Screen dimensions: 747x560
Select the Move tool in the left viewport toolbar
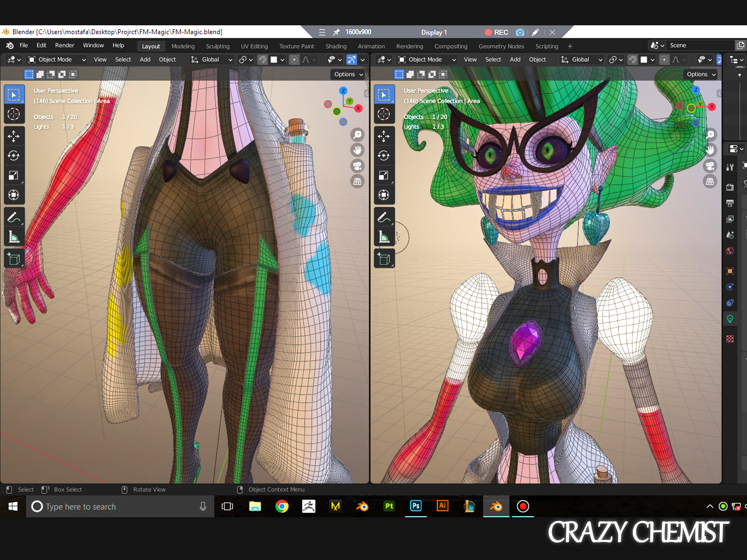pyautogui.click(x=14, y=136)
